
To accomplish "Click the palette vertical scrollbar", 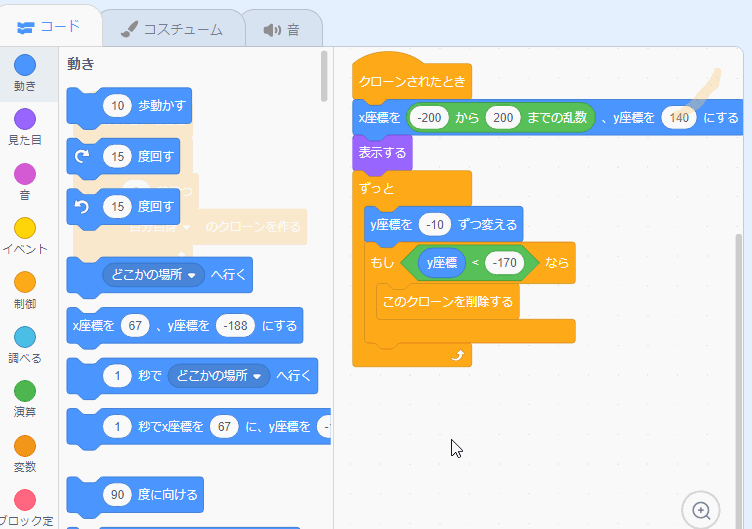I will pyautogui.click(x=324, y=76).
